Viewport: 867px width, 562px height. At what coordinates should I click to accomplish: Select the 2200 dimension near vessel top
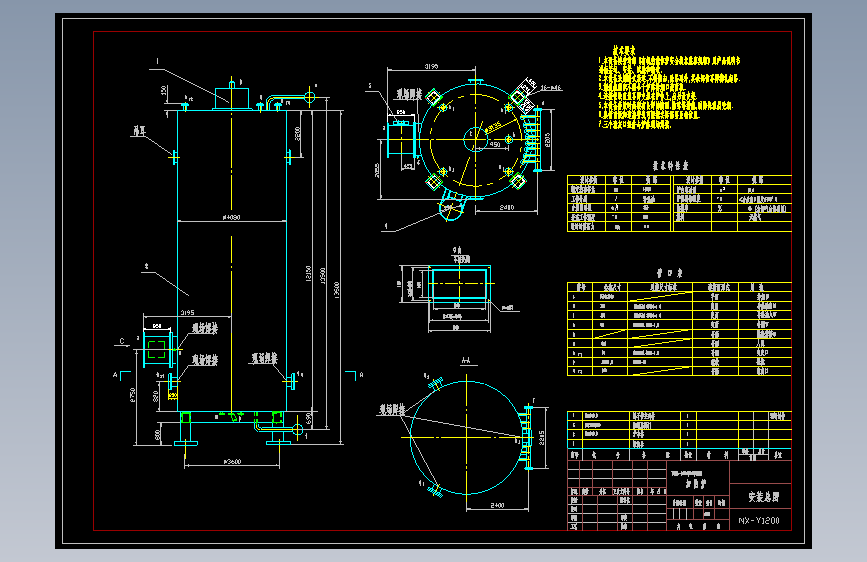click(297, 134)
